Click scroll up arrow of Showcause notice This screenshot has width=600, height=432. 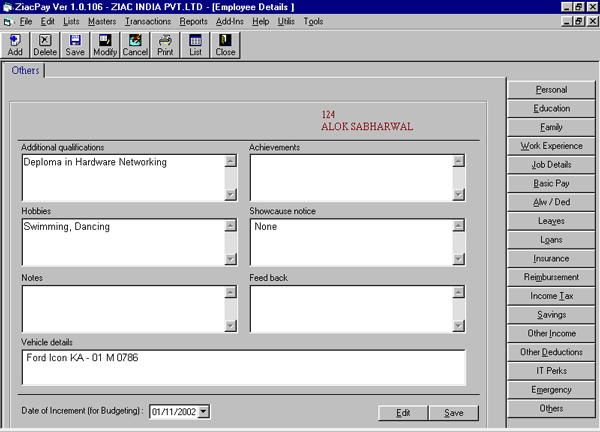point(458,225)
